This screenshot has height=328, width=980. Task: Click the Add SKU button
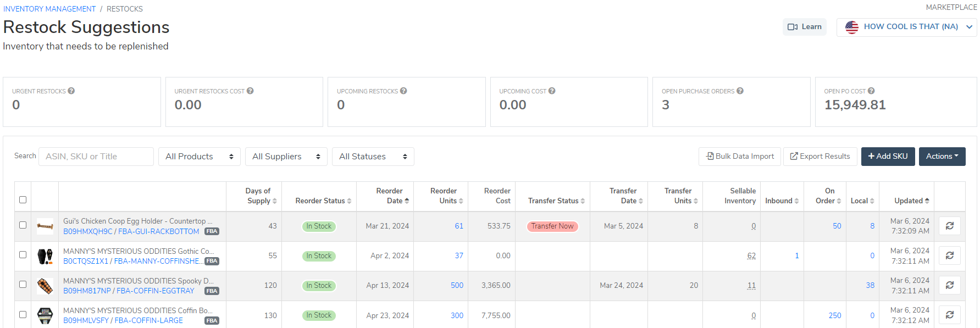888,157
